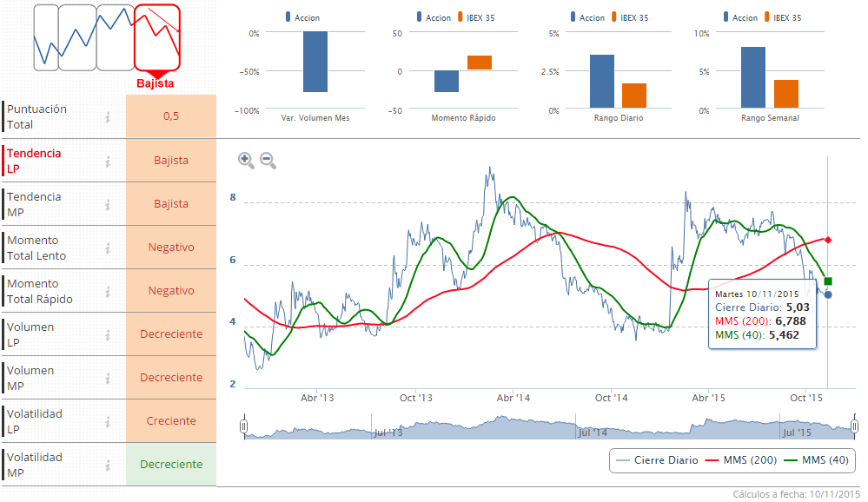The width and height of the screenshot is (868, 502).
Task: Click the Volatilidad LP Creciente value cell
Action: 171,421
